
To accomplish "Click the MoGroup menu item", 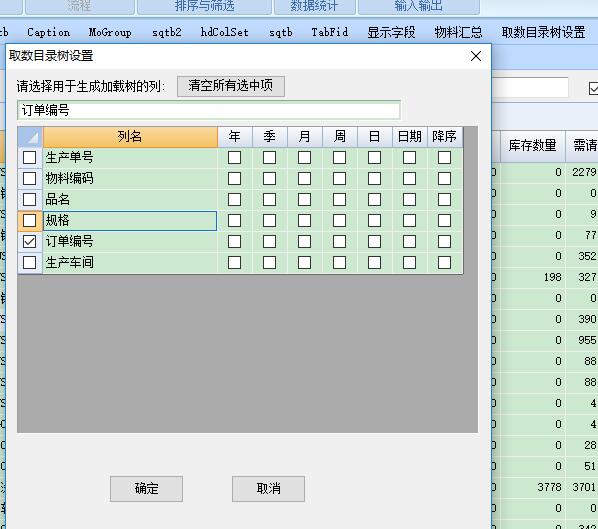I will [110, 32].
